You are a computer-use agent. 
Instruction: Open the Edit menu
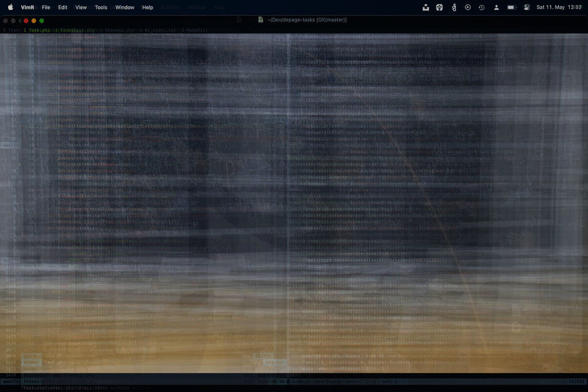[63, 7]
